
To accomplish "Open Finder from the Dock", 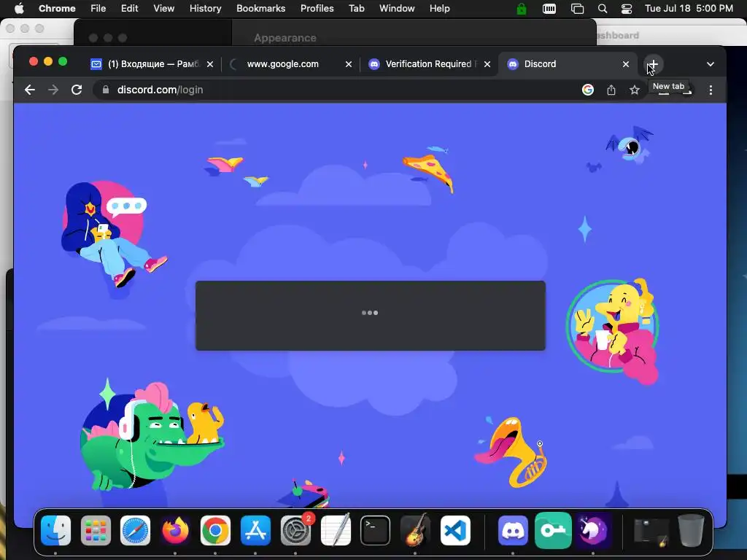I will click(x=55, y=530).
